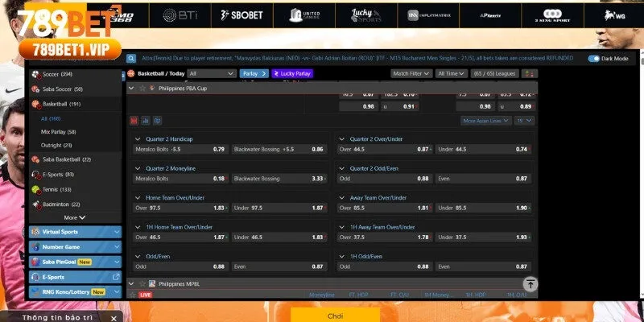Select Under 97.5 odds 1.87

(279, 208)
